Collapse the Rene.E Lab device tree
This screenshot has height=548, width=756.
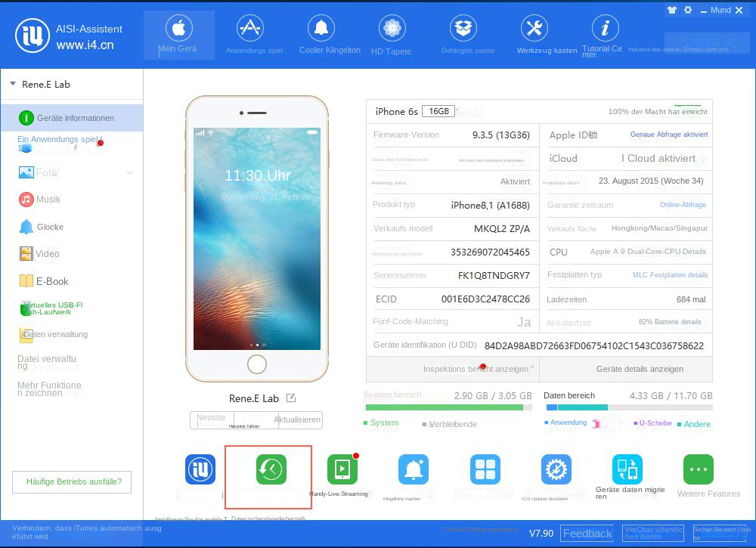13,84
